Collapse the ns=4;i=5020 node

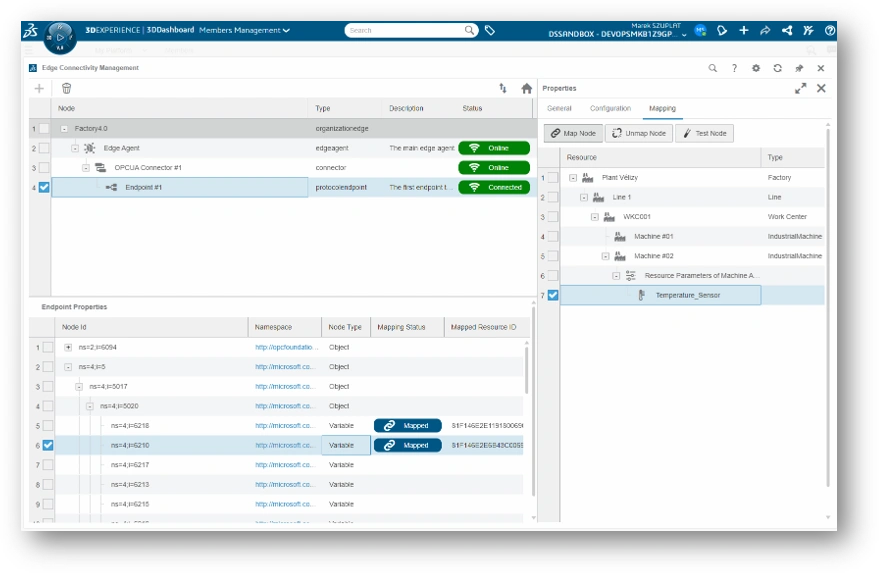click(x=90, y=406)
